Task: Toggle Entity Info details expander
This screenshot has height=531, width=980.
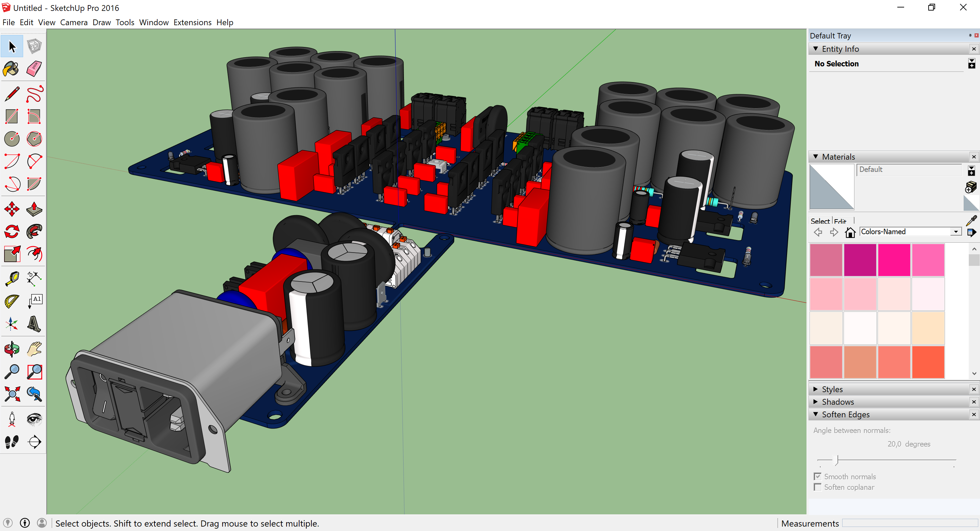Action: click(x=971, y=64)
